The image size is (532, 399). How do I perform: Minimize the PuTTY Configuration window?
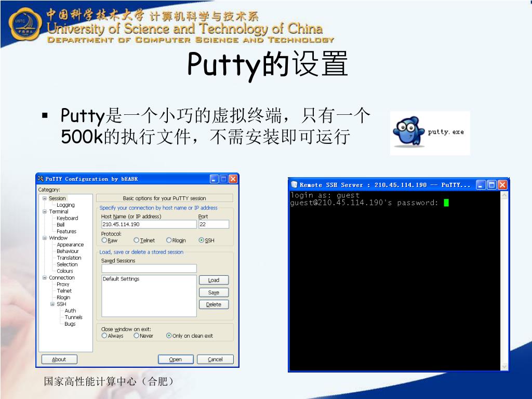pyautogui.click(x=214, y=179)
